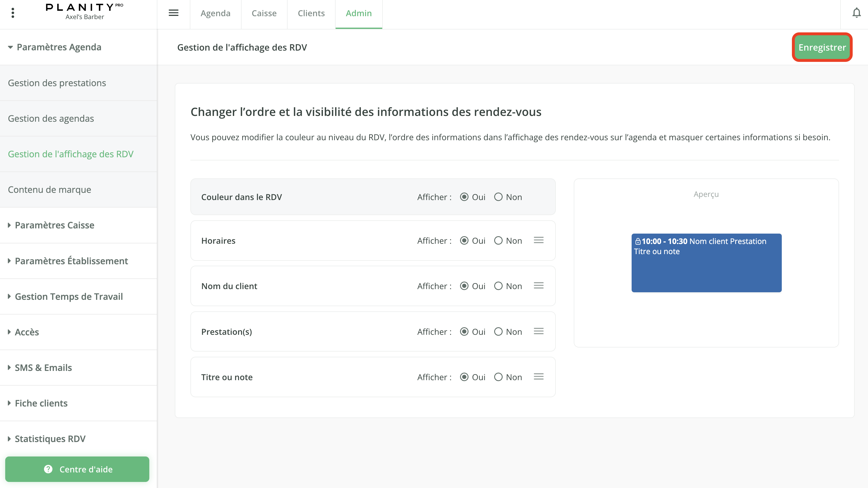Screen dimensions: 868x488
Task: Set Titre ou note display to Non
Action: coord(498,377)
